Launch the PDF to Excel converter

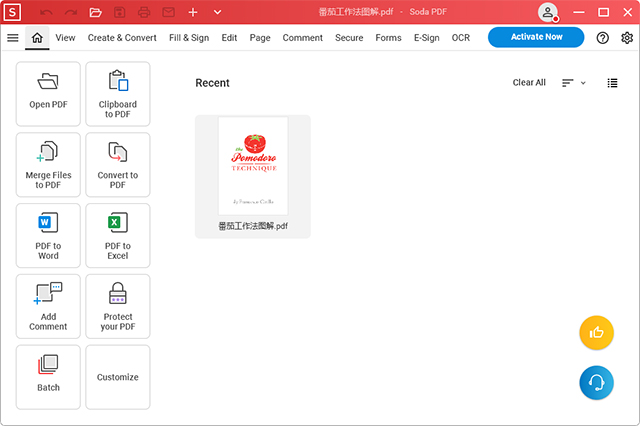click(x=118, y=235)
